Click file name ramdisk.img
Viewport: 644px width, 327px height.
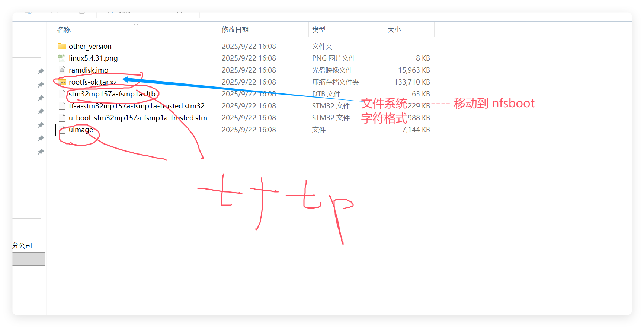(89, 70)
